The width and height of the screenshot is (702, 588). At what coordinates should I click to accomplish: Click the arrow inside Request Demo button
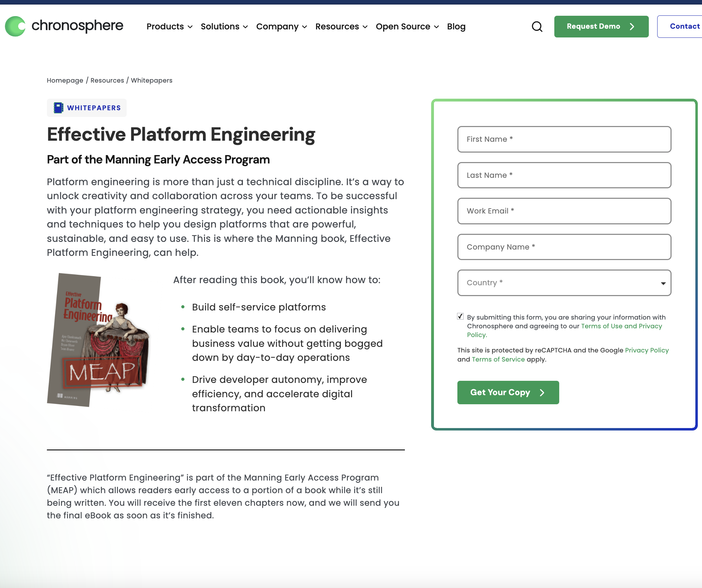click(x=632, y=27)
